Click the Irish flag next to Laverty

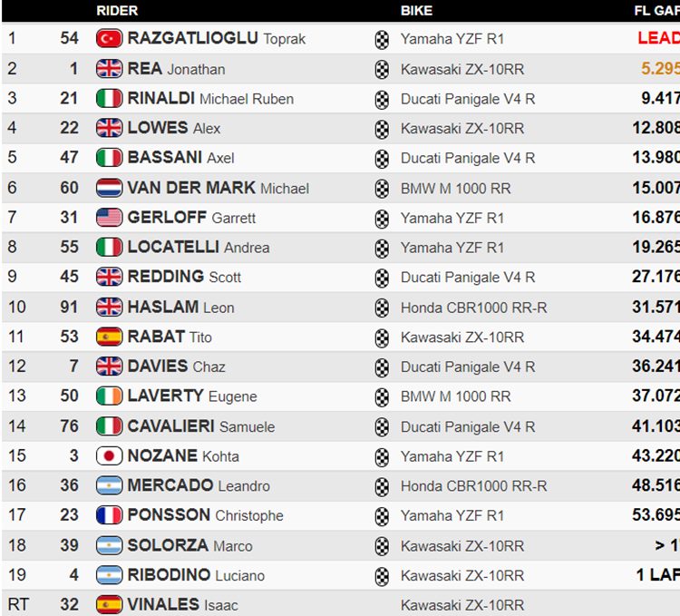tap(109, 396)
